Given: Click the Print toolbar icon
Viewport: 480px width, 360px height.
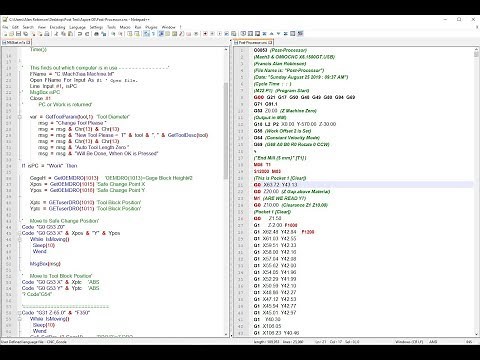Looking at the screenshot, I should coord(47,34).
